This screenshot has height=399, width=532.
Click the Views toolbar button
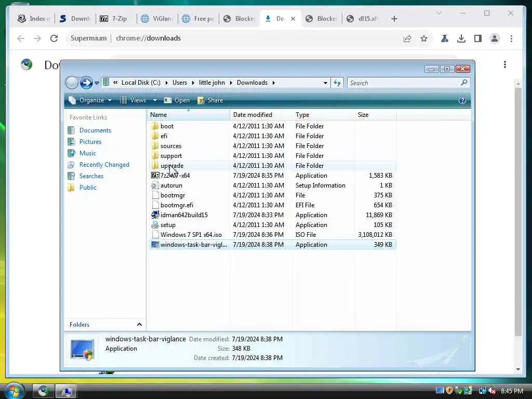[x=133, y=100]
